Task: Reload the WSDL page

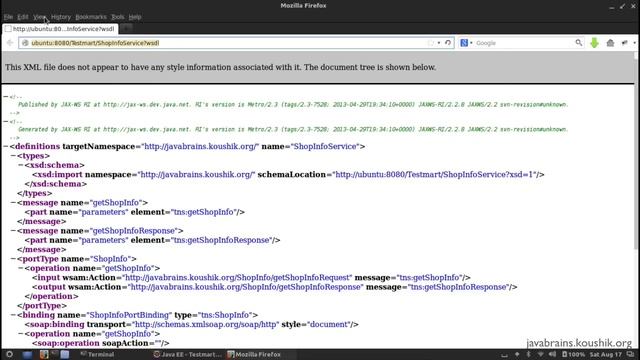Action: (448, 43)
